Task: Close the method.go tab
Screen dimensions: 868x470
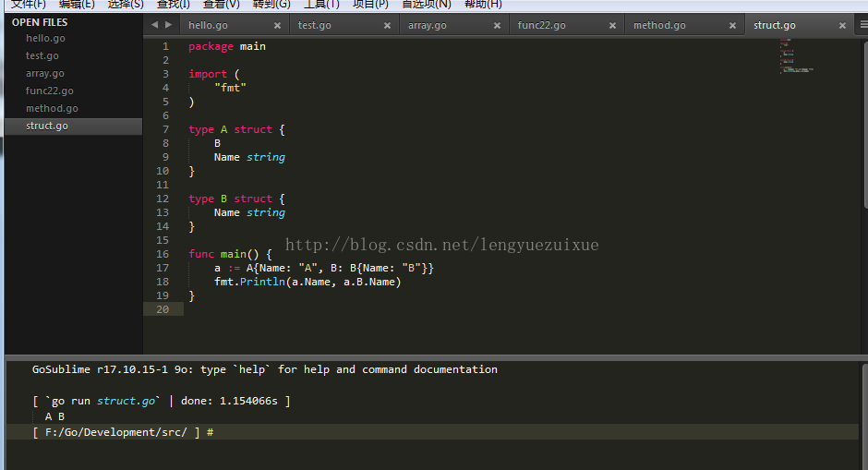Action: pyautogui.click(x=732, y=26)
